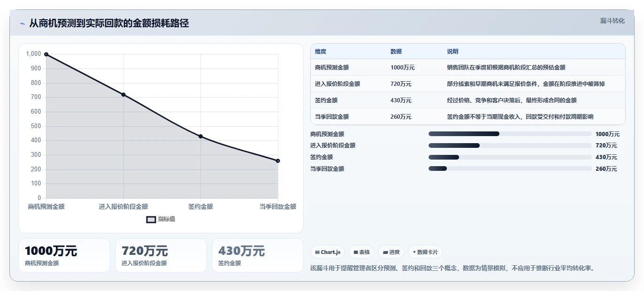Screen dimensions: 644x291
Task: Click the 720万元 data card
Action: 161,255
